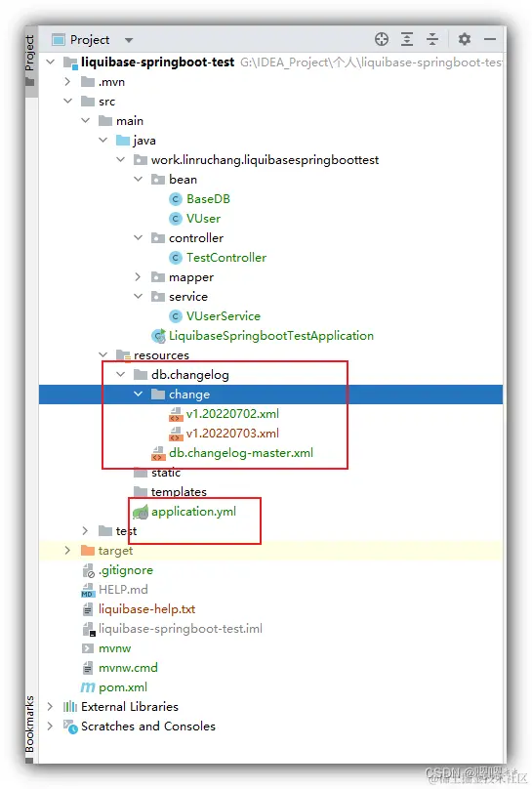Expand External Libraries node
Viewport: 532px width, 789px height.
click(x=51, y=706)
